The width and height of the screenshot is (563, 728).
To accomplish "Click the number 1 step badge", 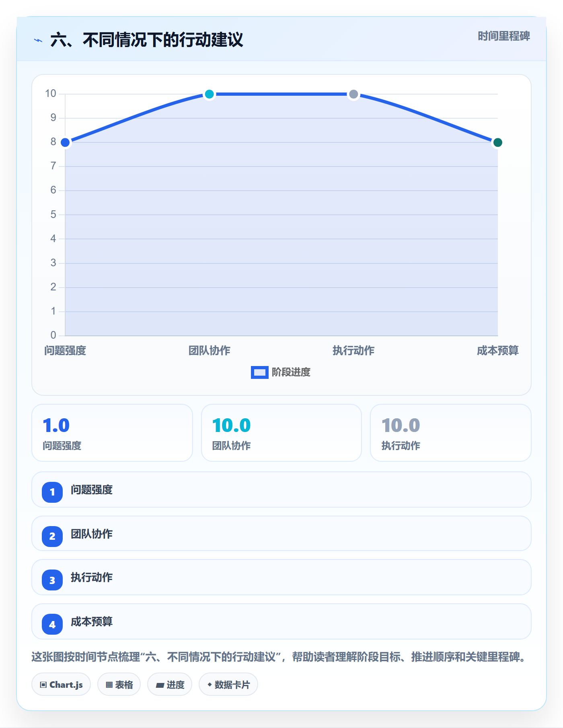I will tap(52, 492).
